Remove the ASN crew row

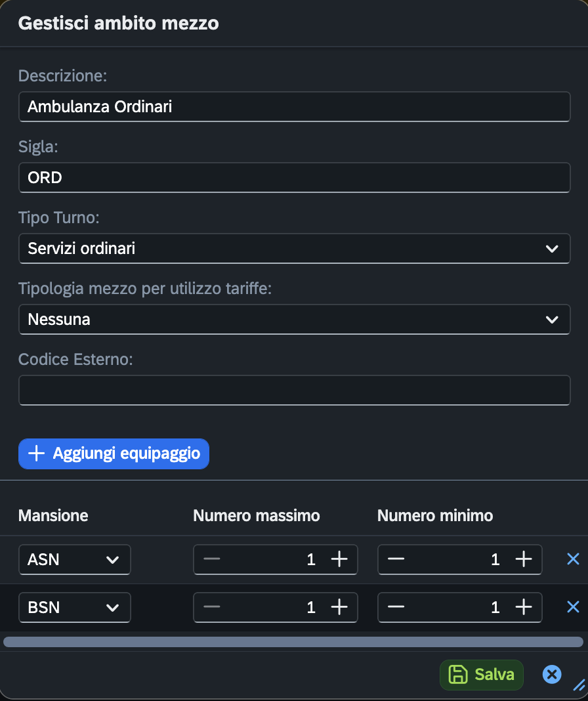[x=573, y=559]
